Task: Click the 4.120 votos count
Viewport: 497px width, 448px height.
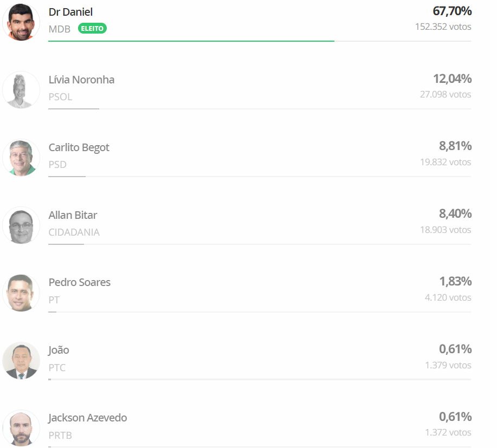Action: coord(448,297)
